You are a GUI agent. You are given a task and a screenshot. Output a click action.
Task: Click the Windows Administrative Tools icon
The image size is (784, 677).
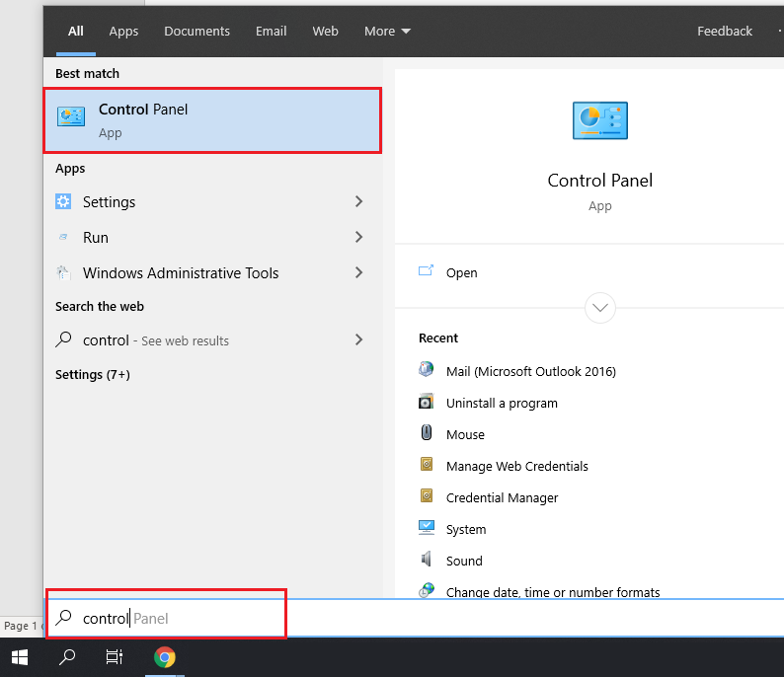point(63,272)
